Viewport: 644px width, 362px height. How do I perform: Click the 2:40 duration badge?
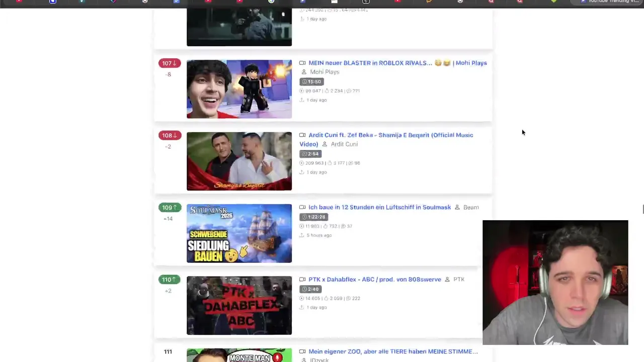pyautogui.click(x=310, y=289)
